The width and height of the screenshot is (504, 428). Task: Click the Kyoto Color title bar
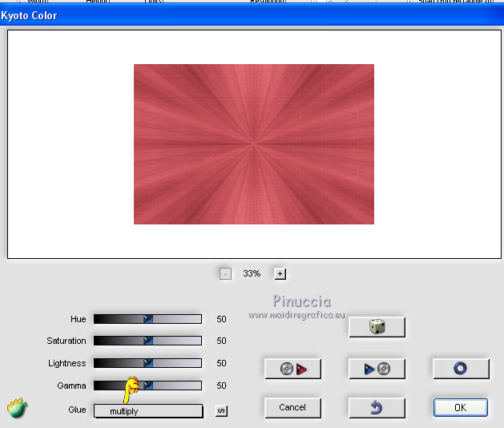click(252, 15)
